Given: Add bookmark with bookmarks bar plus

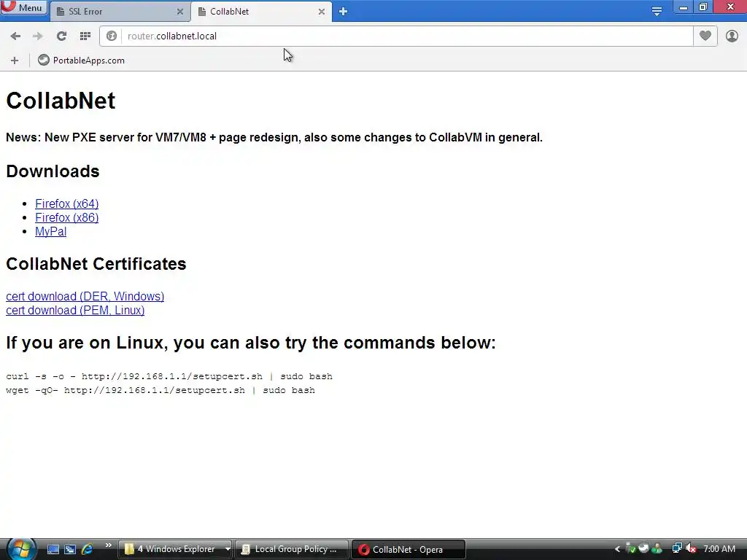Looking at the screenshot, I should point(15,61).
